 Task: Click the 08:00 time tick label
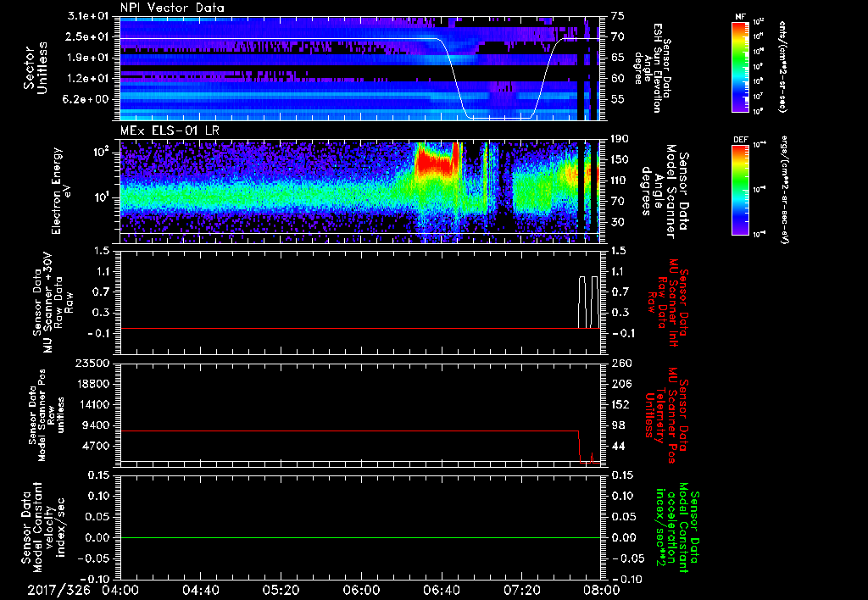[601, 590]
